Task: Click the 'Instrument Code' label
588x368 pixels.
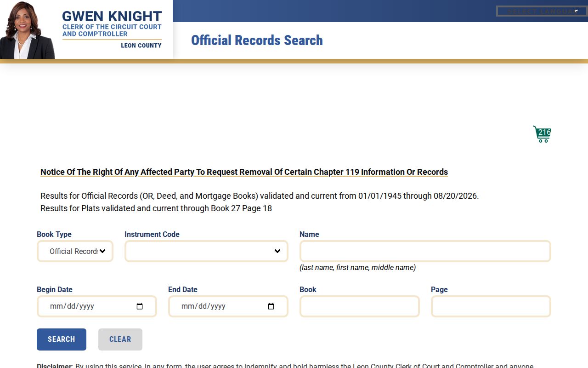Action: pos(152,234)
